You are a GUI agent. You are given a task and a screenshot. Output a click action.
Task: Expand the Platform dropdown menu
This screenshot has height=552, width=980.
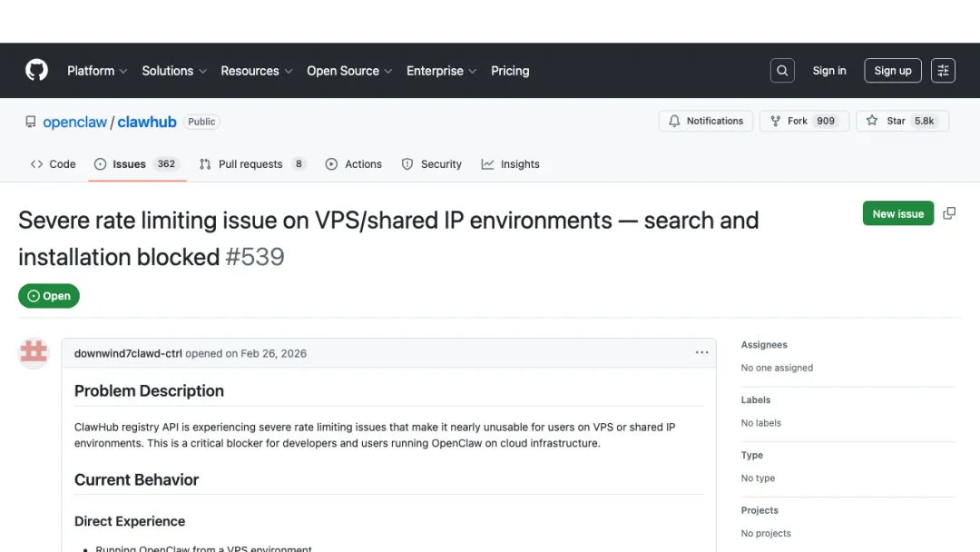97,71
